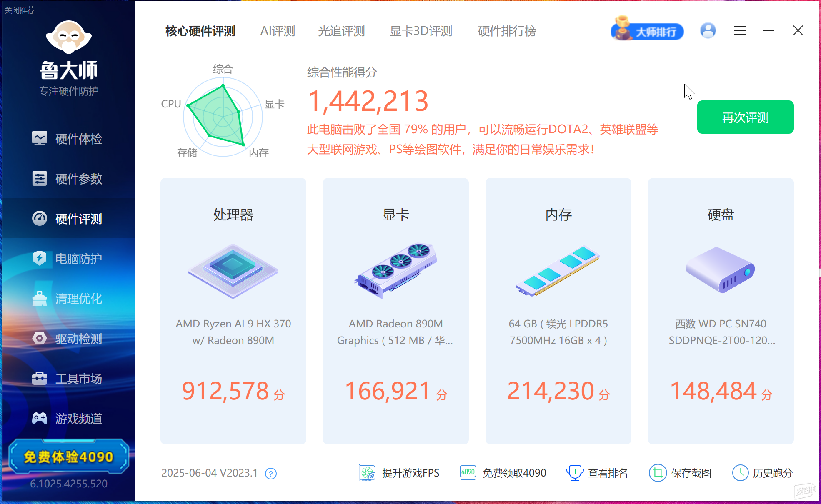The width and height of the screenshot is (821, 504).
Task: Click date text 2025-06-04 V2023.1
Action: [209, 473]
